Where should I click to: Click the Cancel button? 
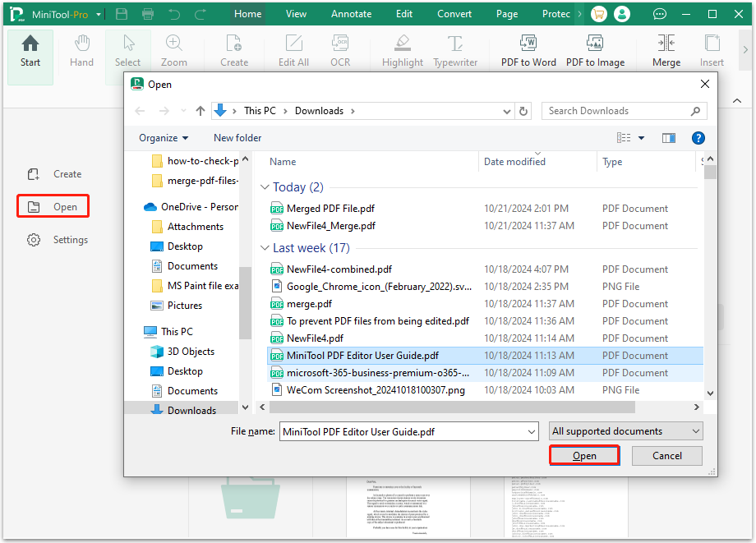click(666, 456)
